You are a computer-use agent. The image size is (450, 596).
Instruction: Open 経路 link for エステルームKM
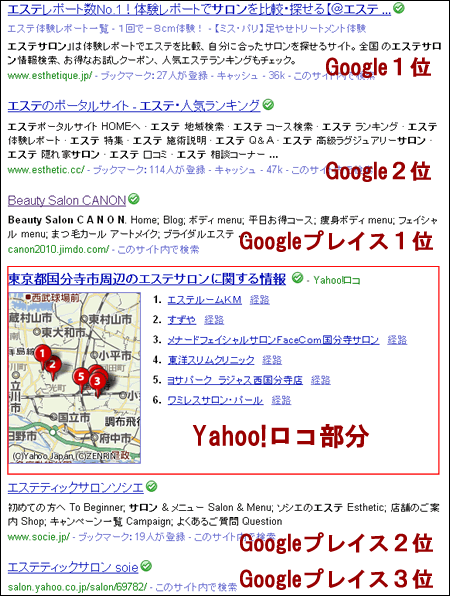[260, 300]
